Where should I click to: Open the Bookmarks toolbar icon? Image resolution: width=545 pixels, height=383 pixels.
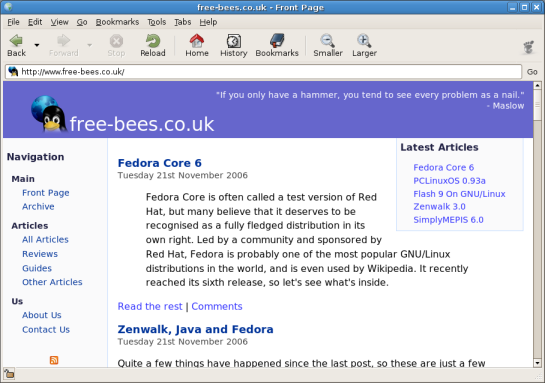(x=277, y=41)
